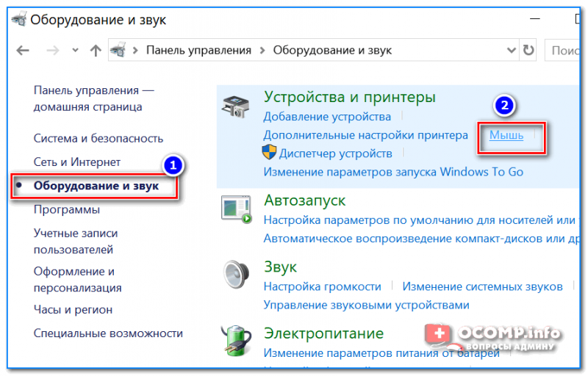The height and width of the screenshot is (376, 588).
Task: Click the Мышь link
Action: coord(506,135)
